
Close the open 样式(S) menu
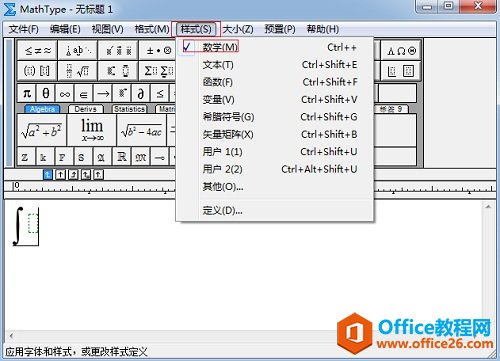(x=196, y=29)
